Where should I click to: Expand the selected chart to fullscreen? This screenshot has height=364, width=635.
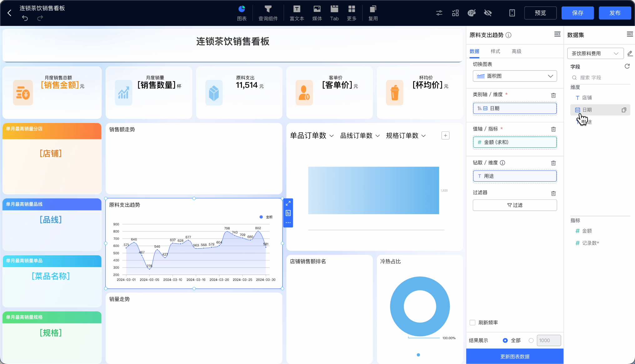(288, 204)
